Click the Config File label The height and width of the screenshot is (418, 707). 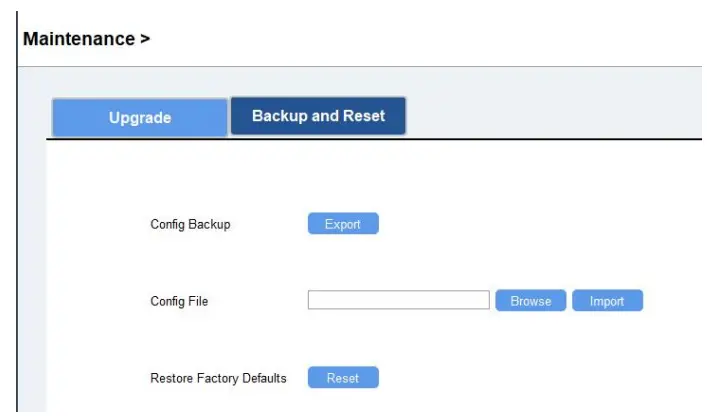point(179,301)
